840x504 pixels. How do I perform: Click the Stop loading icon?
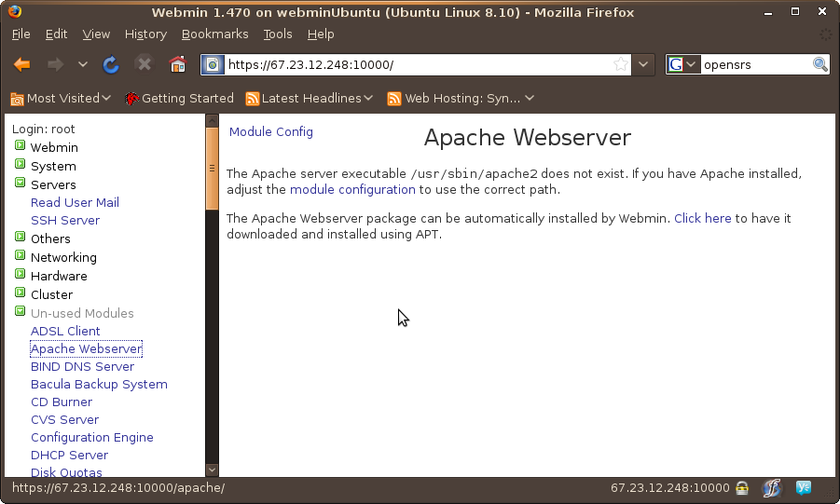point(145,65)
